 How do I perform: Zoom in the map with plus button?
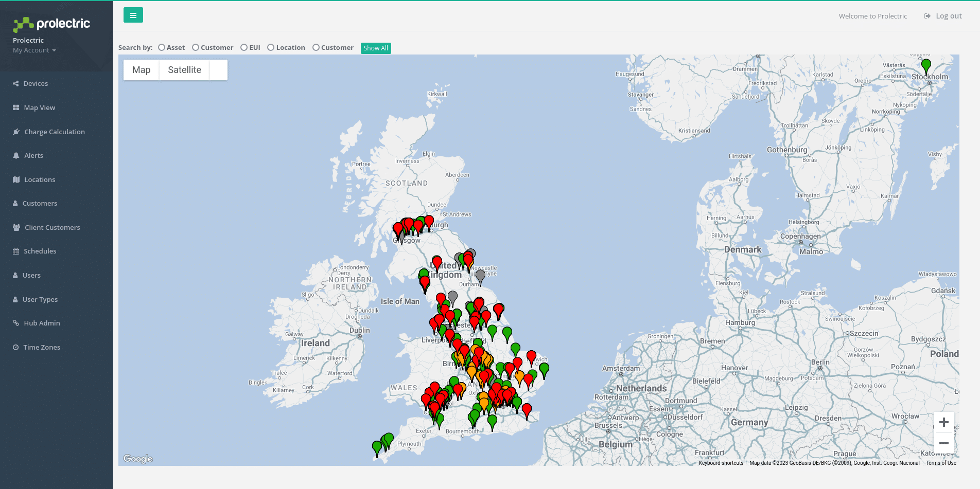(943, 422)
